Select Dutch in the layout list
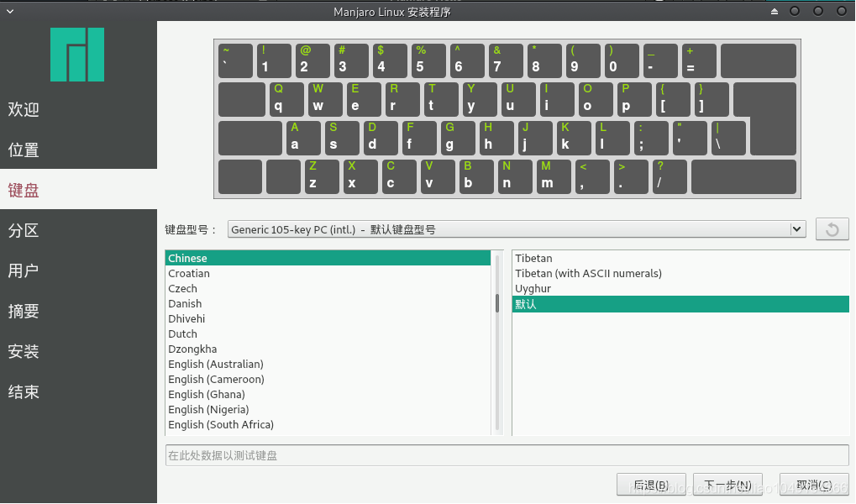Viewport: 856px width, 504px height. click(x=328, y=334)
